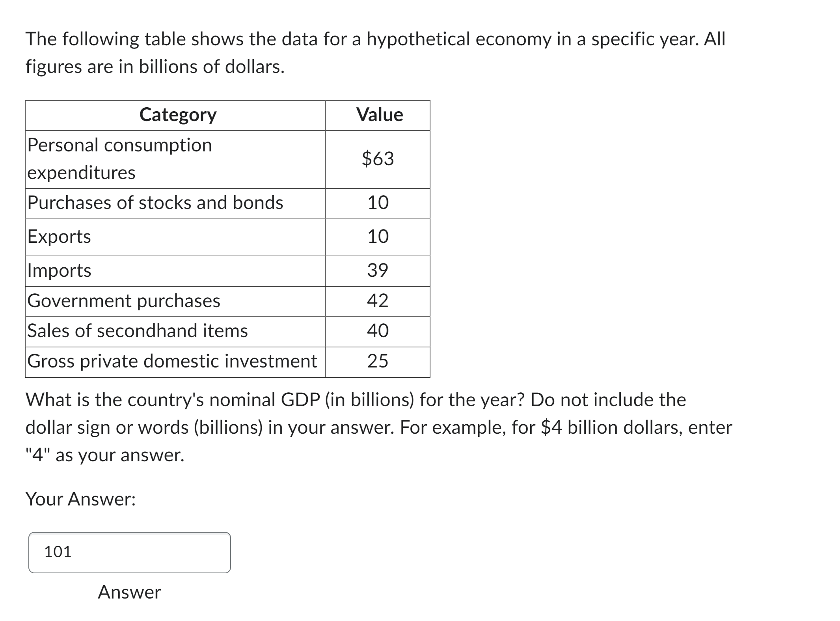Select the value 42 cell

[379, 301]
